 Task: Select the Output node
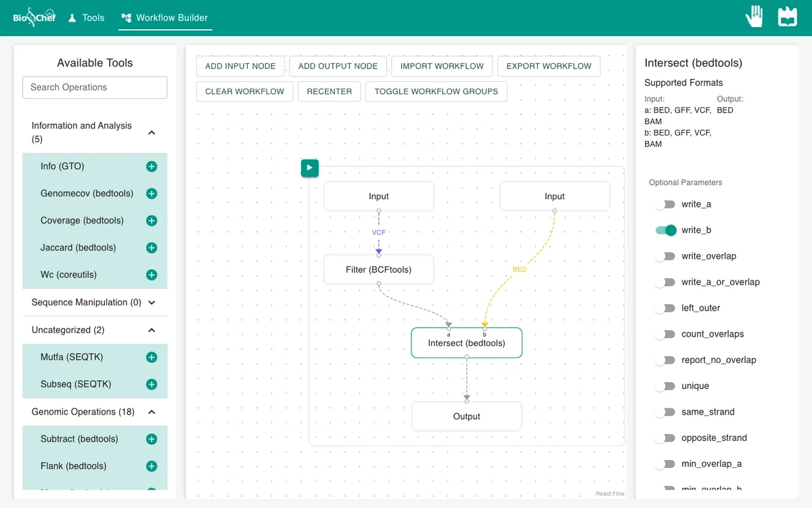pyautogui.click(x=467, y=417)
